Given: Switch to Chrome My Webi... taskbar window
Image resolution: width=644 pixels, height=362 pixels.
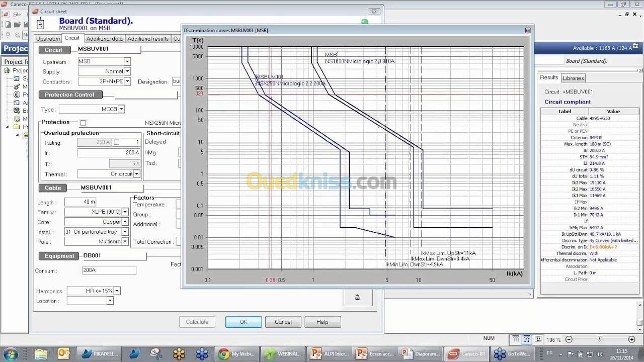Looking at the screenshot, I should pos(237,354).
